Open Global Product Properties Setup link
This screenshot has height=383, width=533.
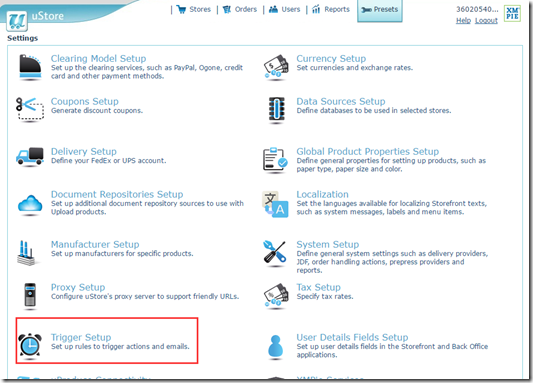click(x=368, y=151)
